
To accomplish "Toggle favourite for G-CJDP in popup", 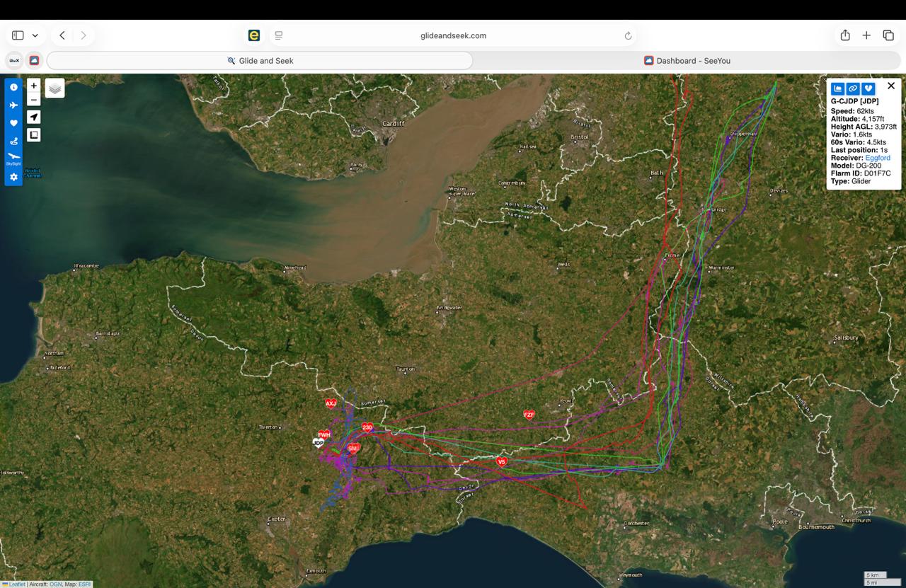I will pyautogui.click(x=868, y=88).
